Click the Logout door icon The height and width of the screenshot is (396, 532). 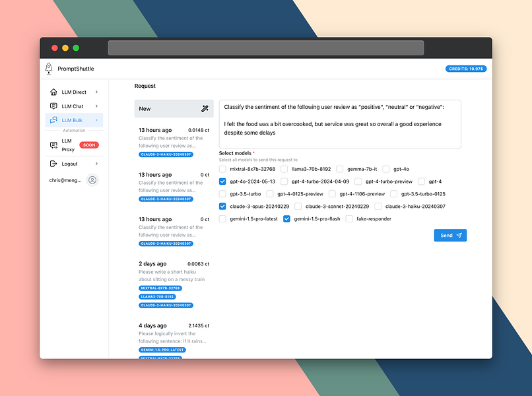point(53,164)
